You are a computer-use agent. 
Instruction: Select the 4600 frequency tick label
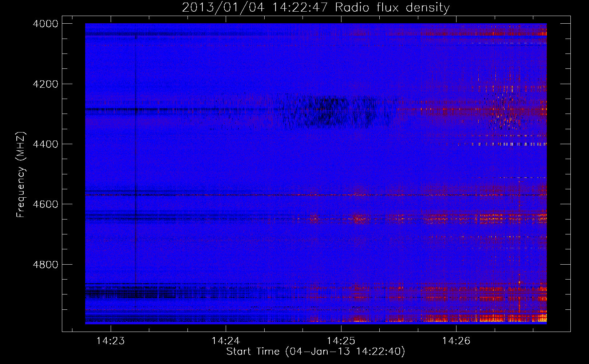click(46, 204)
